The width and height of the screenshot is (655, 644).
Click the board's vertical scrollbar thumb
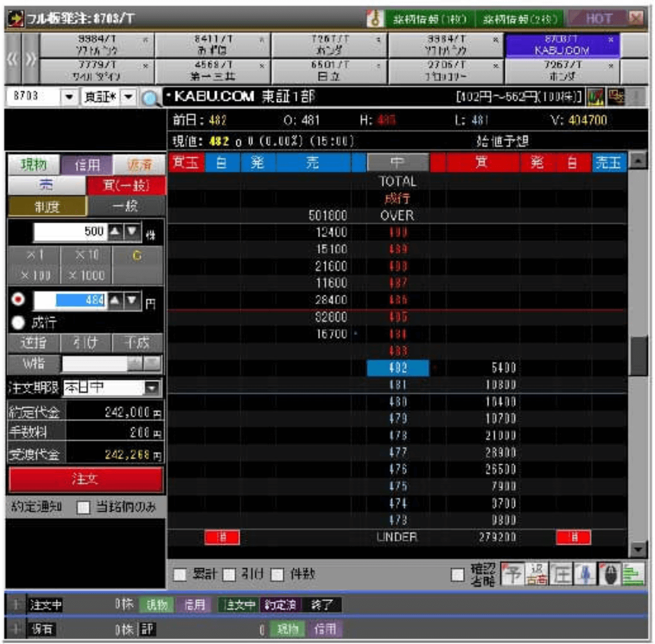point(639,356)
